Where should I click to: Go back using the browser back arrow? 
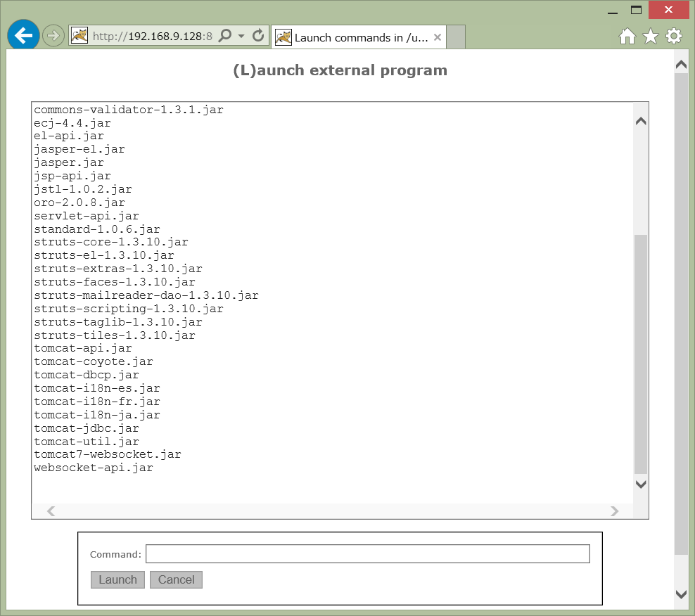coord(23,35)
